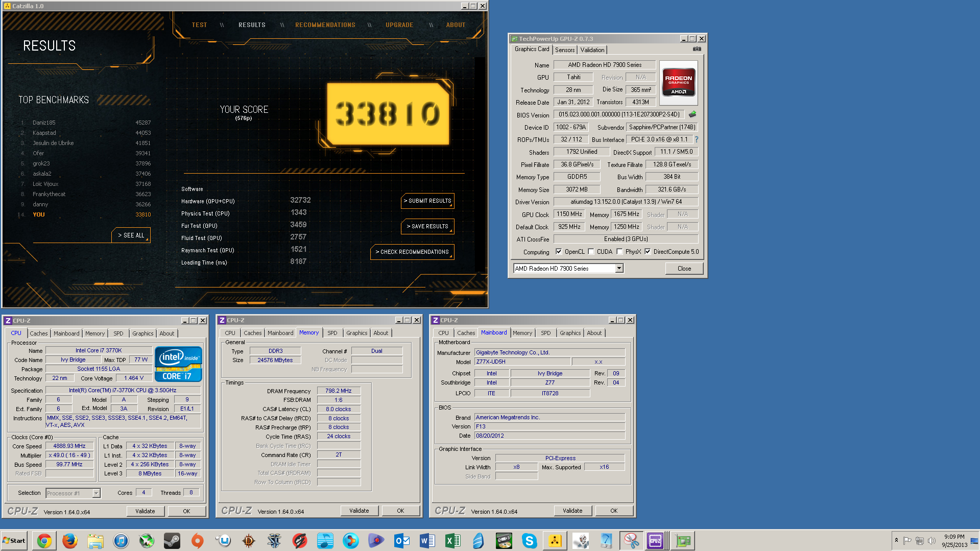The width and height of the screenshot is (980, 551).
Task: Click Intel Core i7 3770K name field
Action: 99,351
